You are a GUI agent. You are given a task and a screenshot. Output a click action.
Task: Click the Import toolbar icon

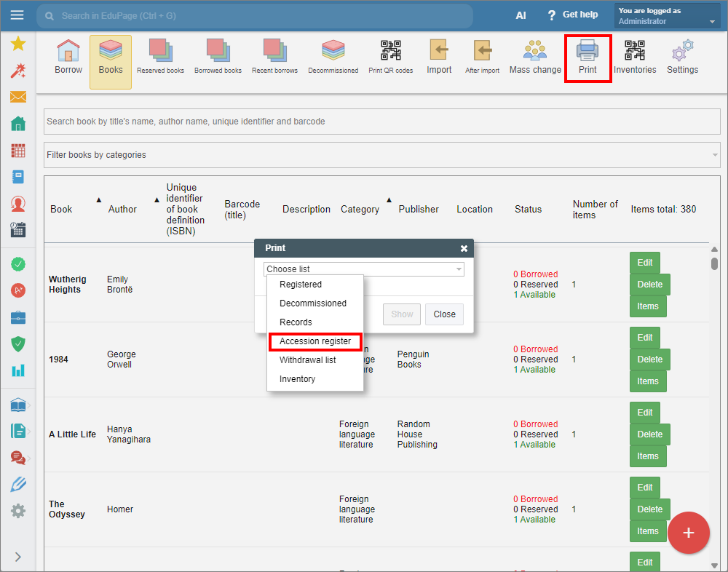coord(439,57)
